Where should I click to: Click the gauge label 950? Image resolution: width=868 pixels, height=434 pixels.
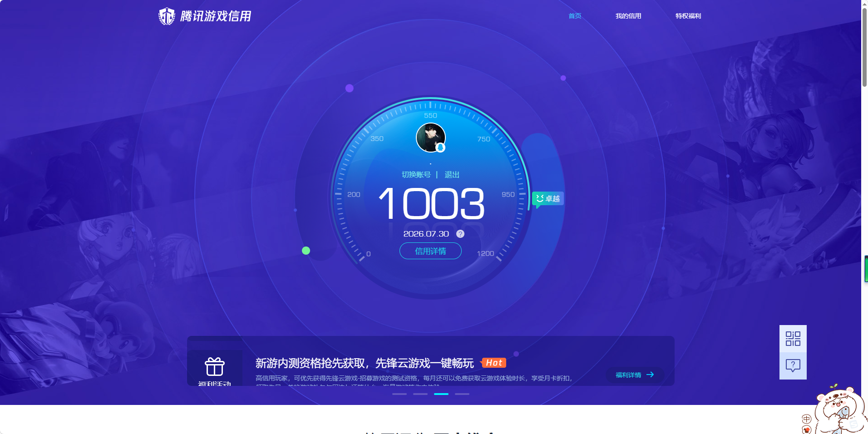point(508,194)
